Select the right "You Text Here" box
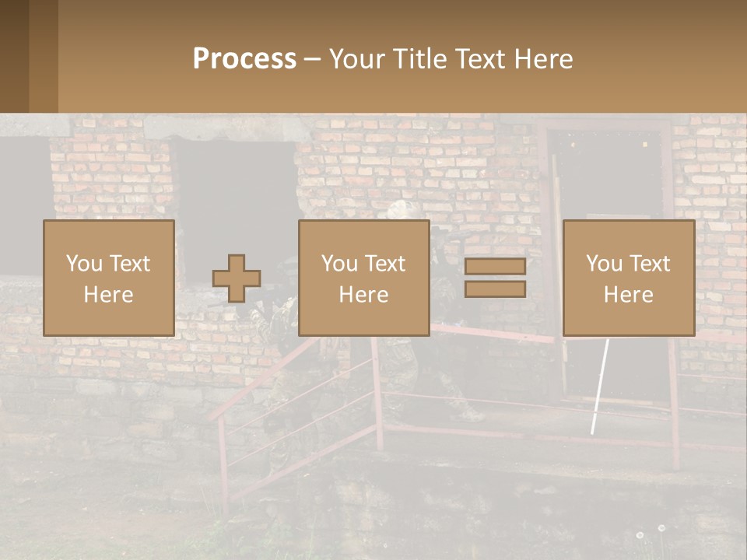The height and width of the screenshot is (560, 747). [628, 278]
